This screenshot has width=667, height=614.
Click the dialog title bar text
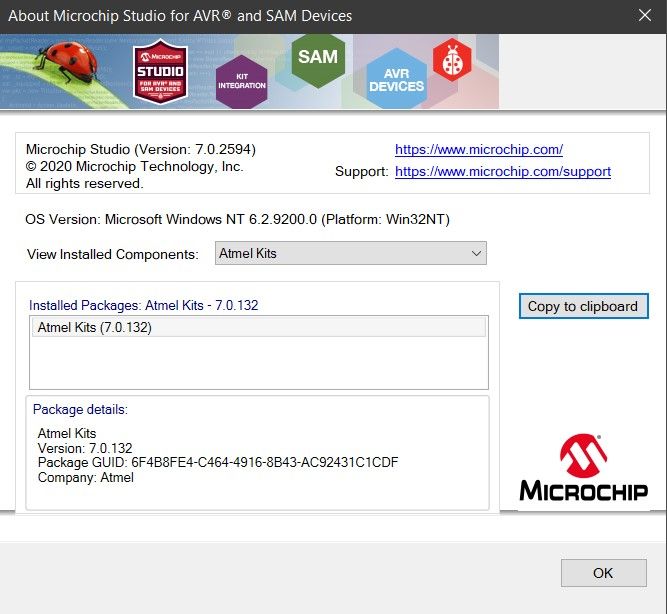180,16
